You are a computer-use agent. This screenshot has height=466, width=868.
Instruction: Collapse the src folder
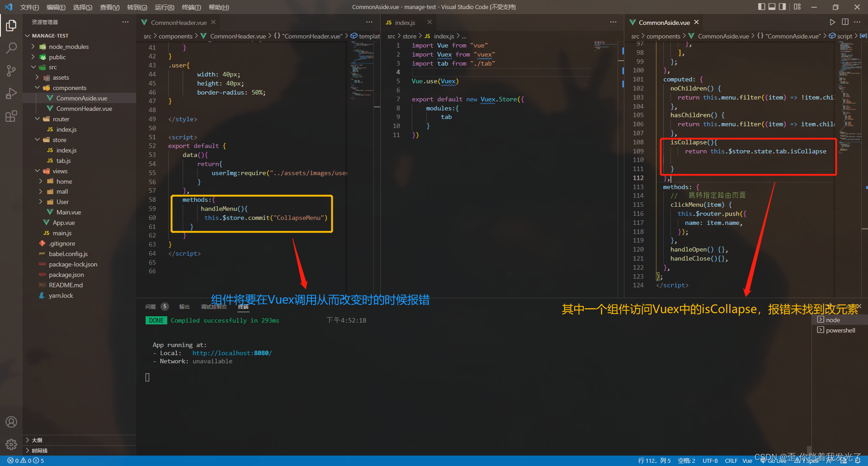[33, 67]
